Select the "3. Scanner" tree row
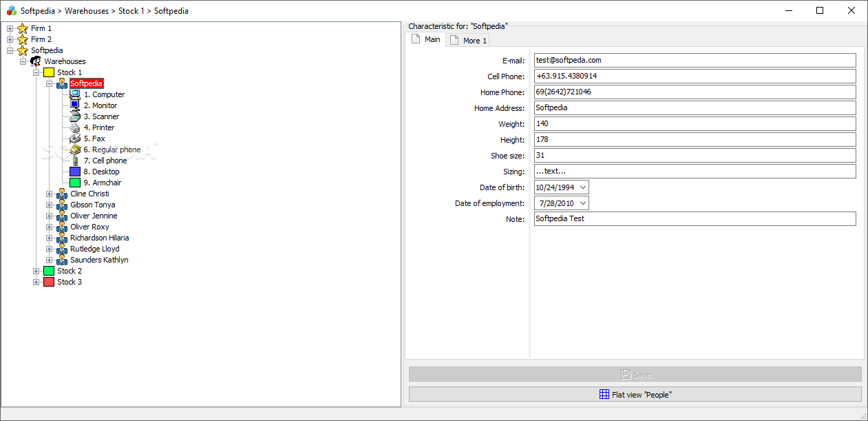This screenshot has width=868, height=421. point(101,116)
